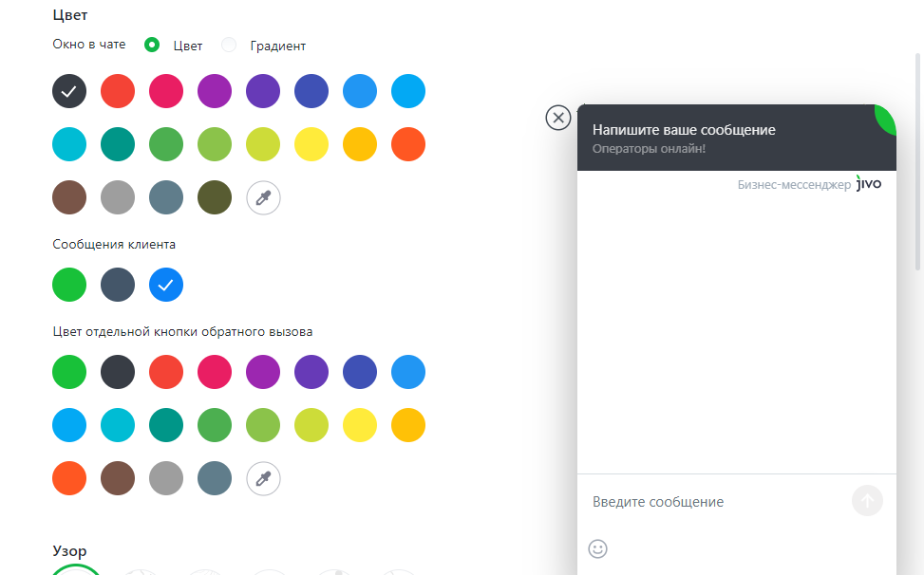Click the jivo logo in chat preview
The image size is (924, 575).
869,183
